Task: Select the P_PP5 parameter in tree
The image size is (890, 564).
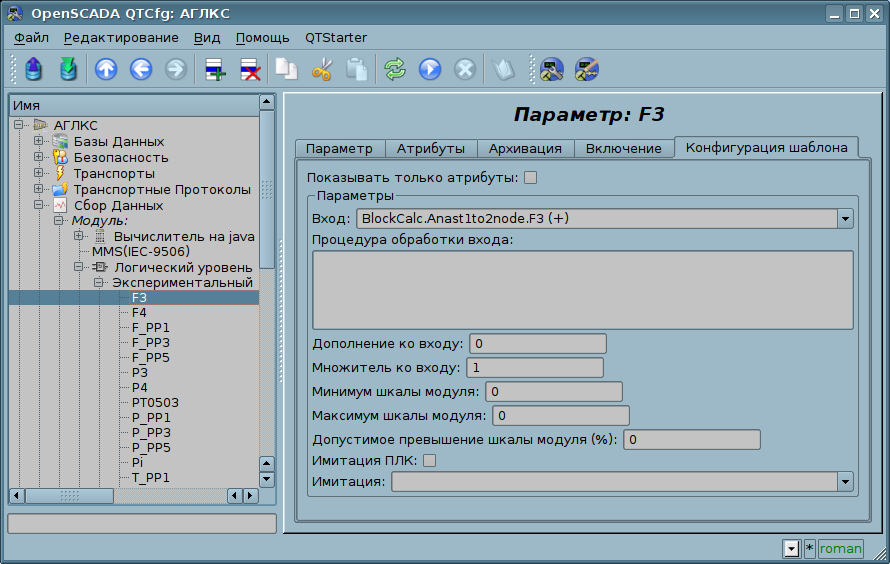Action: [151, 447]
